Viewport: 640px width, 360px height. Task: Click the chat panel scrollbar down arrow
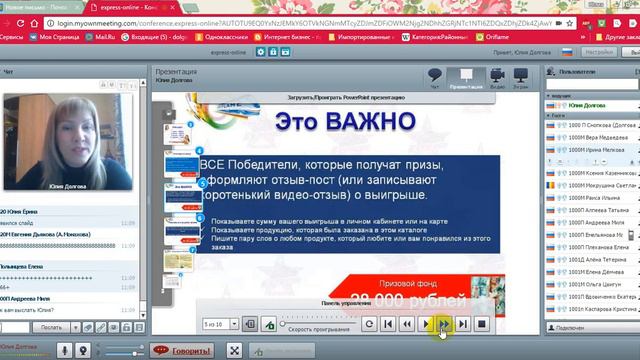(143, 316)
